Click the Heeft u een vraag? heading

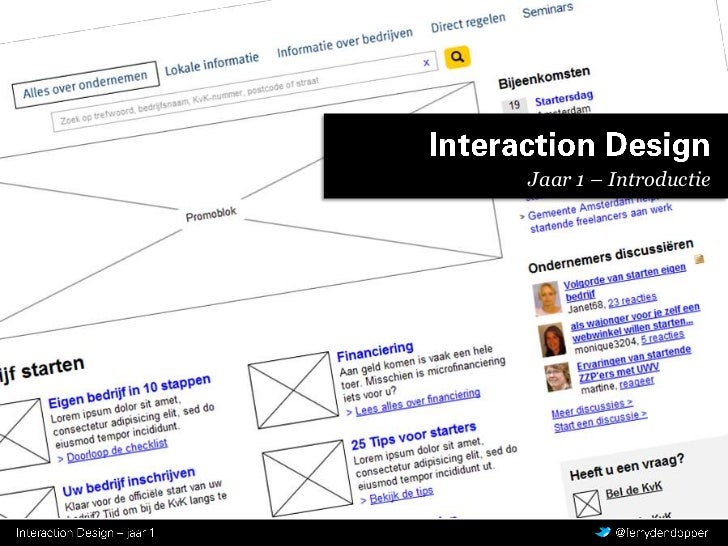(627, 467)
